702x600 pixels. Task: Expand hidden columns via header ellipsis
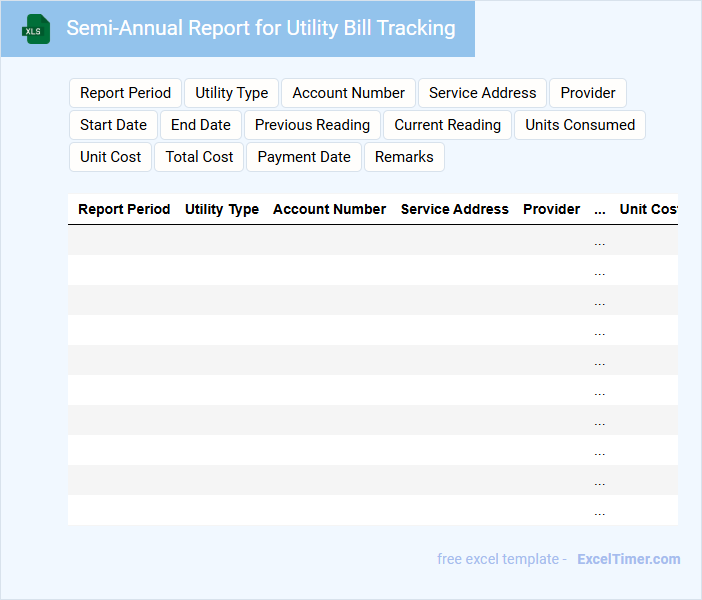[x=599, y=210]
